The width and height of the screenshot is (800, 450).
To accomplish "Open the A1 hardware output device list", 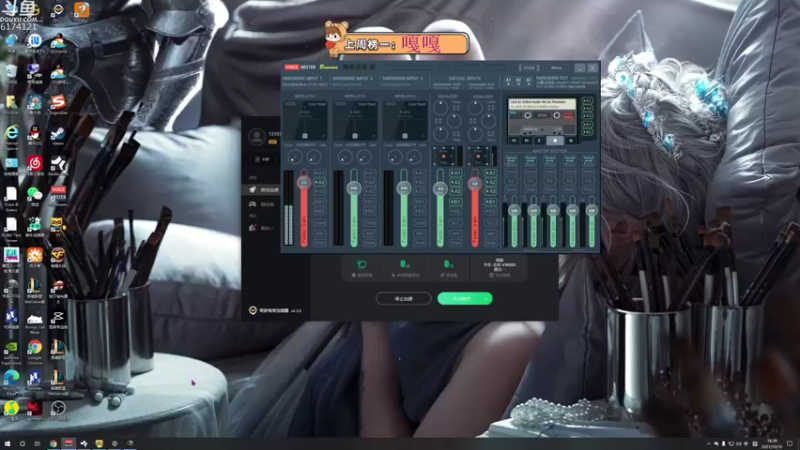I will 508,81.
